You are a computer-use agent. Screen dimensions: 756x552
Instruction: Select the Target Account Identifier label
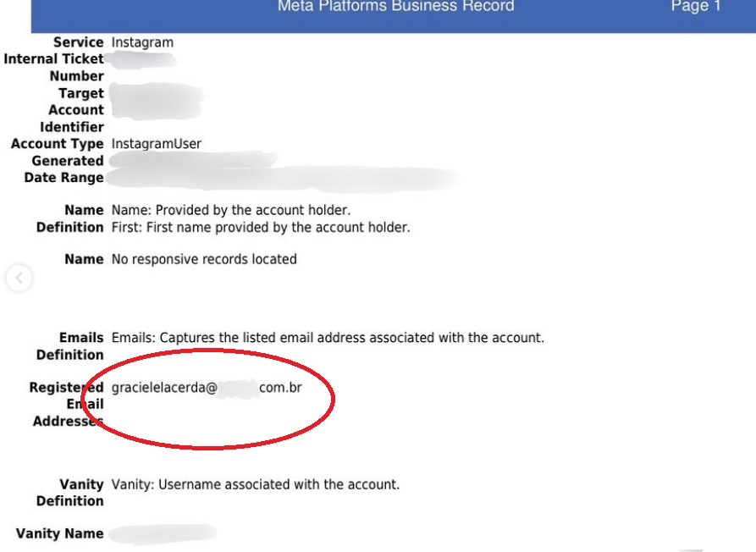(72, 110)
